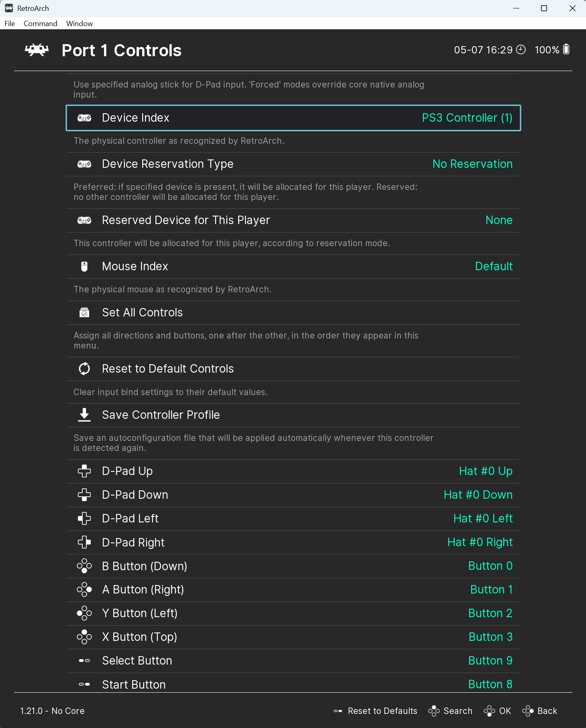Click the A Button (Right) face-button icon
The width and height of the screenshot is (586, 728).
point(84,590)
